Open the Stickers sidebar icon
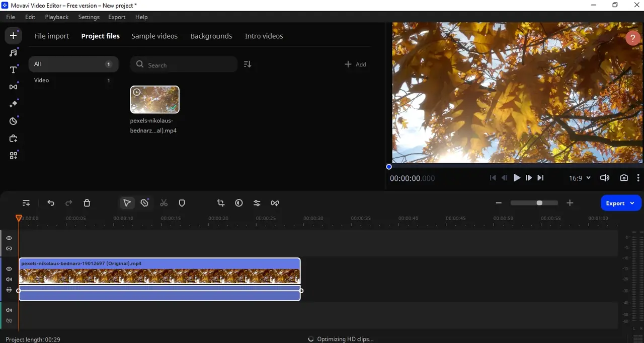644x343 pixels. 14,121
